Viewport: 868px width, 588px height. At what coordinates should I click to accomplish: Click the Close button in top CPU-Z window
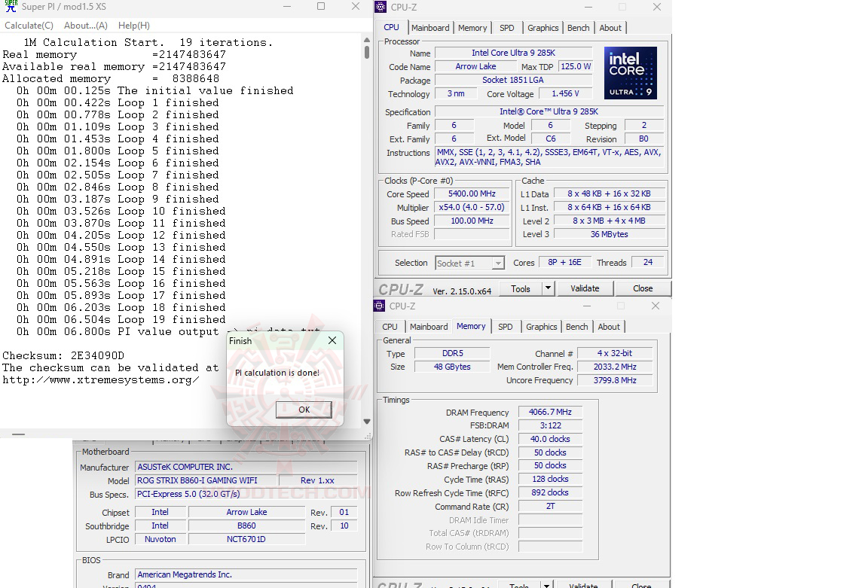[643, 288]
